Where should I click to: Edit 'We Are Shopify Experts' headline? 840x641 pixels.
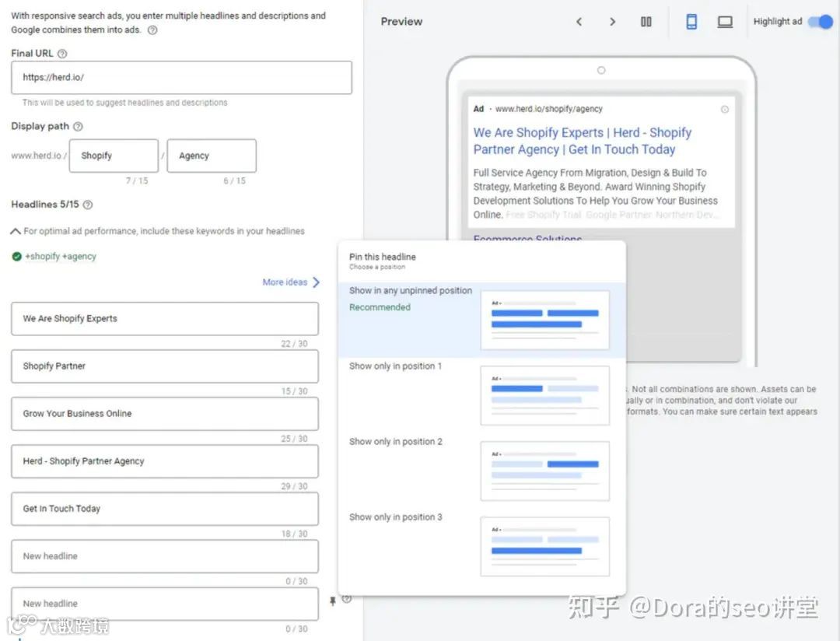tap(164, 319)
